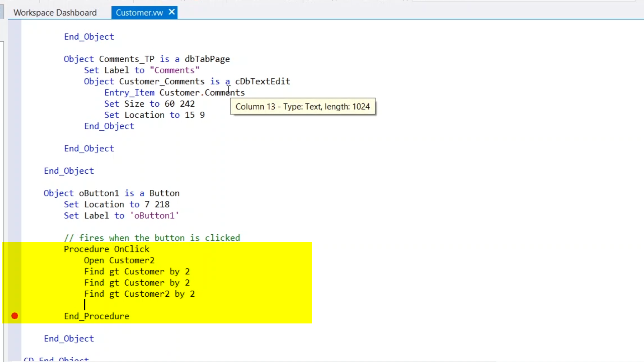The width and height of the screenshot is (644, 362).
Task: Click the Procedure OnClick declaration
Action: [107, 249]
